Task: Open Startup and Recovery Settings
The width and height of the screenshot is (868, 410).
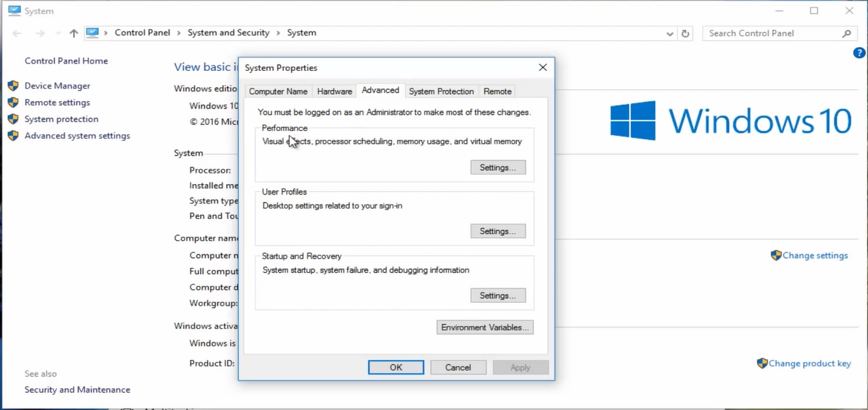Action: coord(498,296)
